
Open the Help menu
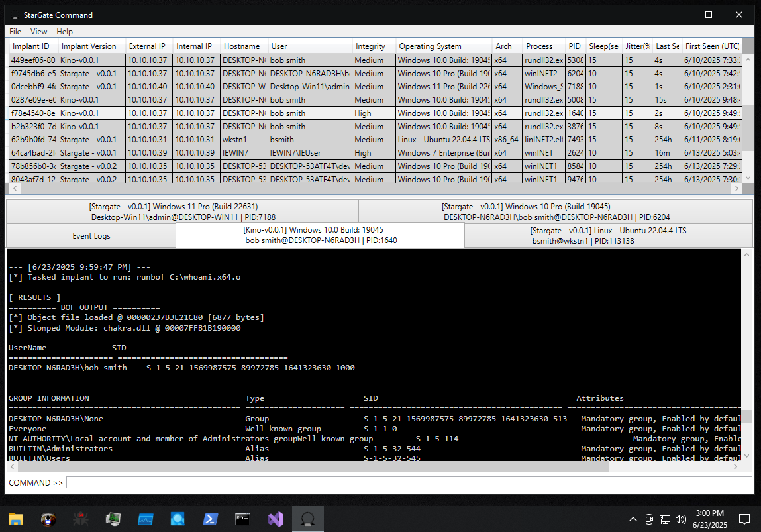[64, 32]
